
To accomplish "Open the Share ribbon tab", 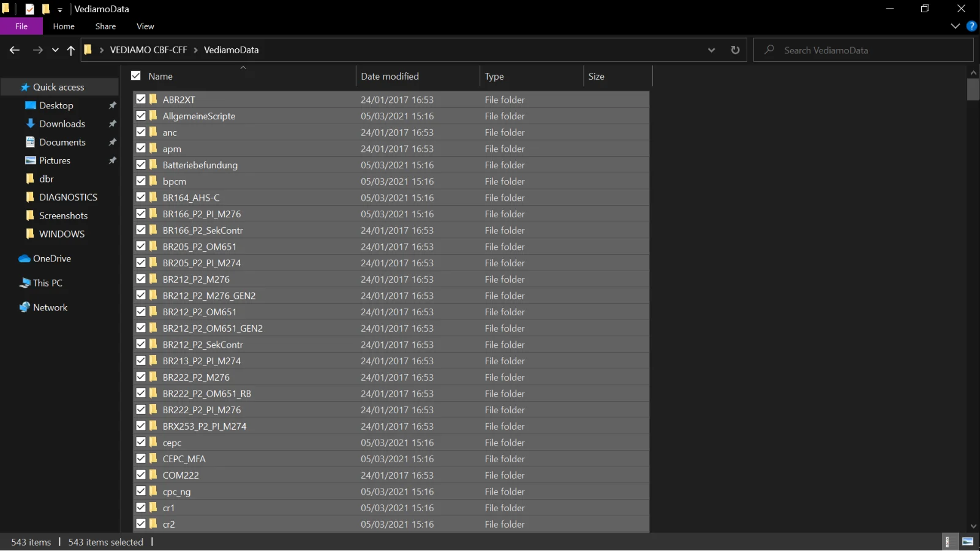I will click(105, 26).
